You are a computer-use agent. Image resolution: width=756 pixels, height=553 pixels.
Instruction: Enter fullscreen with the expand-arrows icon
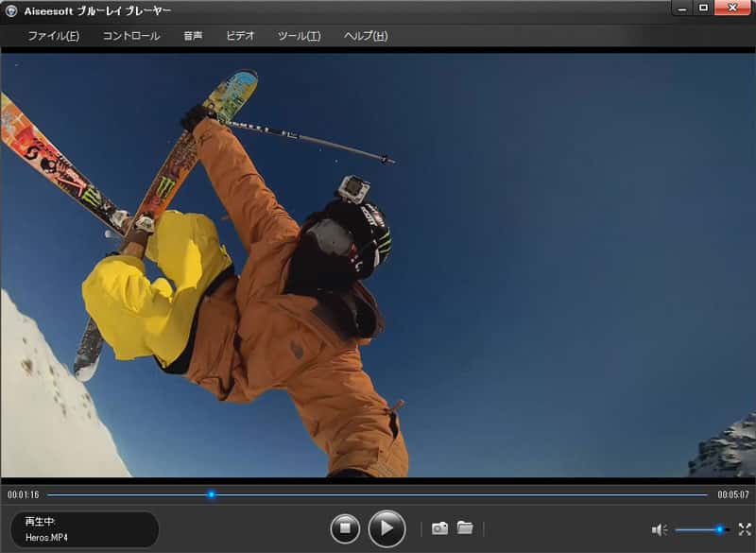pyautogui.click(x=744, y=529)
